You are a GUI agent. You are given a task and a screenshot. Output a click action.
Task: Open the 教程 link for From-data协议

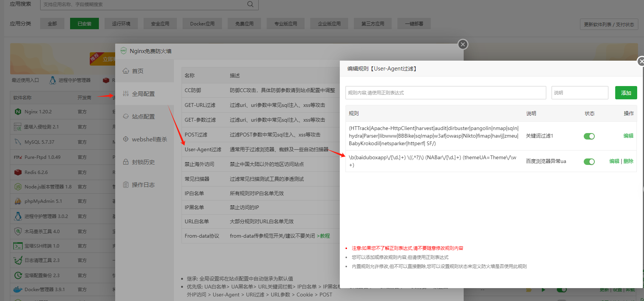(x=325, y=236)
